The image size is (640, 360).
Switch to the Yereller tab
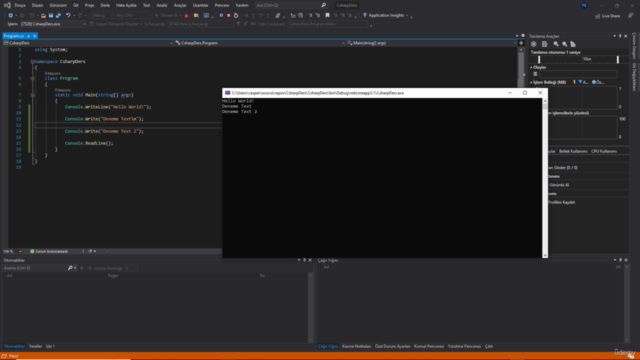[36, 346]
